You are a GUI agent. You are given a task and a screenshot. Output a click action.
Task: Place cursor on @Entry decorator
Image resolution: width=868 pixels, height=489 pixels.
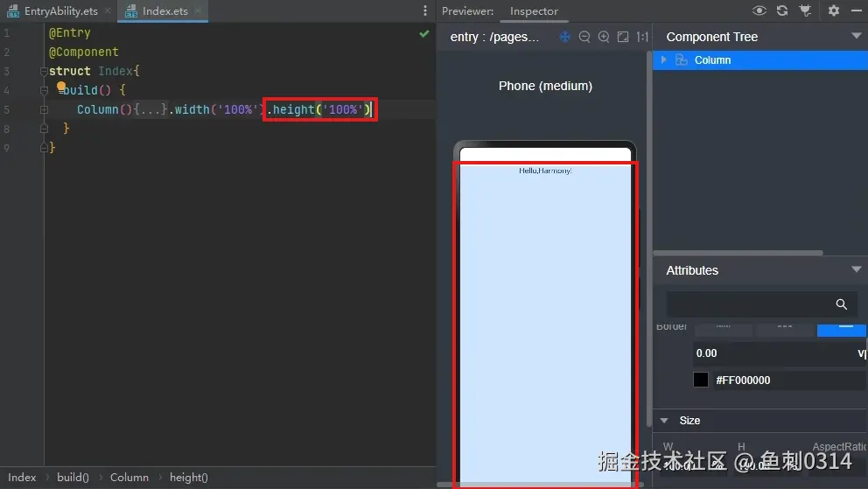(70, 32)
